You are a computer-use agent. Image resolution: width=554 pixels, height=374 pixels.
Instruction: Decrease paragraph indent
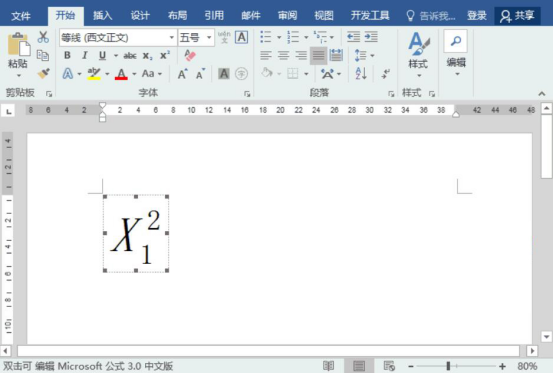pyautogui.click(x=353, y=37)
